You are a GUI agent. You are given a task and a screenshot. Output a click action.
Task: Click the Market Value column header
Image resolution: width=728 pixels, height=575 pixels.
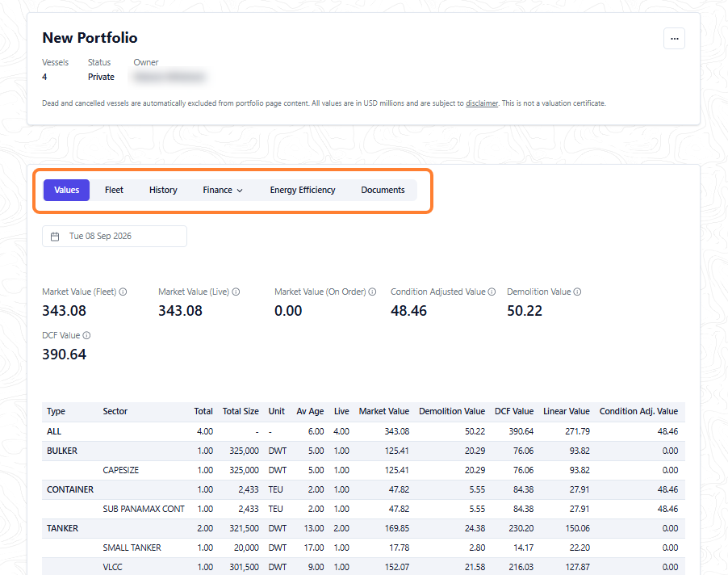[x=384, y=412]
